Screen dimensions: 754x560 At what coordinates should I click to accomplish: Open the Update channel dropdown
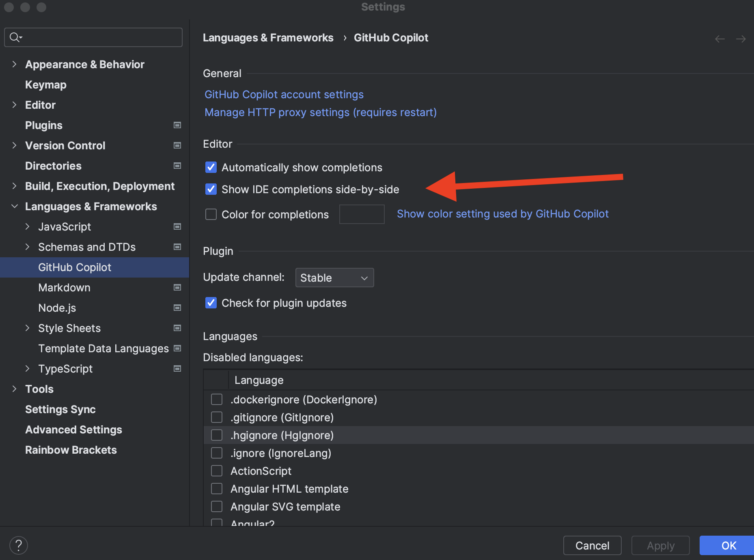pyautogui.click(x=334, y=278)
